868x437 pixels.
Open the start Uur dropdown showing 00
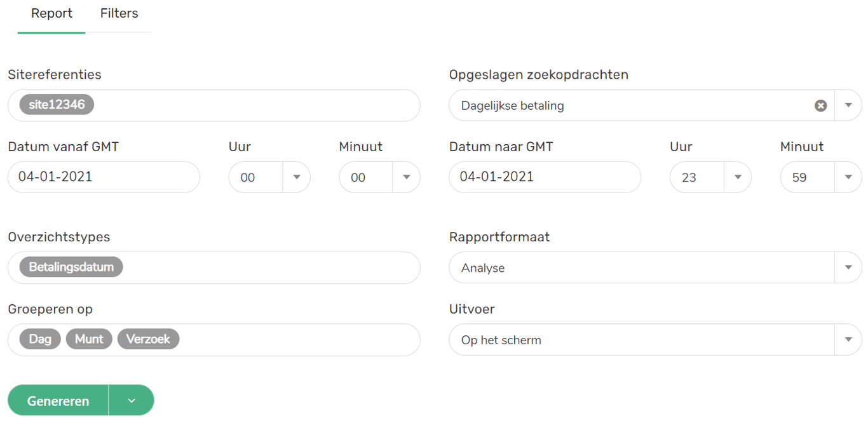coord(296,177)
